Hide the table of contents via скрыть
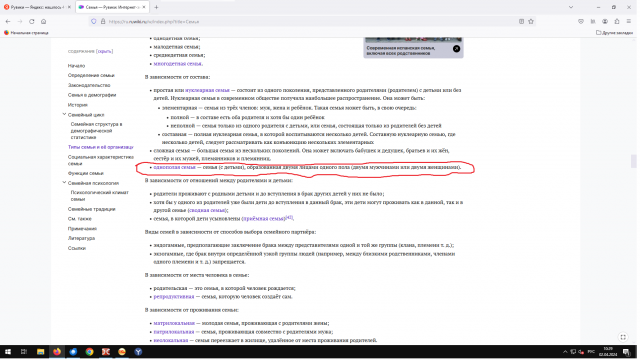The width and height of the screenshot is (640, 360). 105,51
